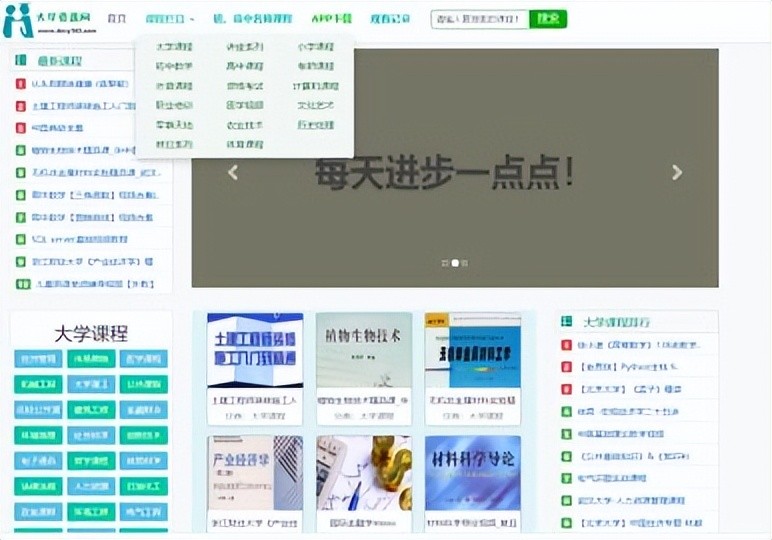Screen dimensions: 772x540
Task: Click the website logo icon
Action: [x=18, y=20]
